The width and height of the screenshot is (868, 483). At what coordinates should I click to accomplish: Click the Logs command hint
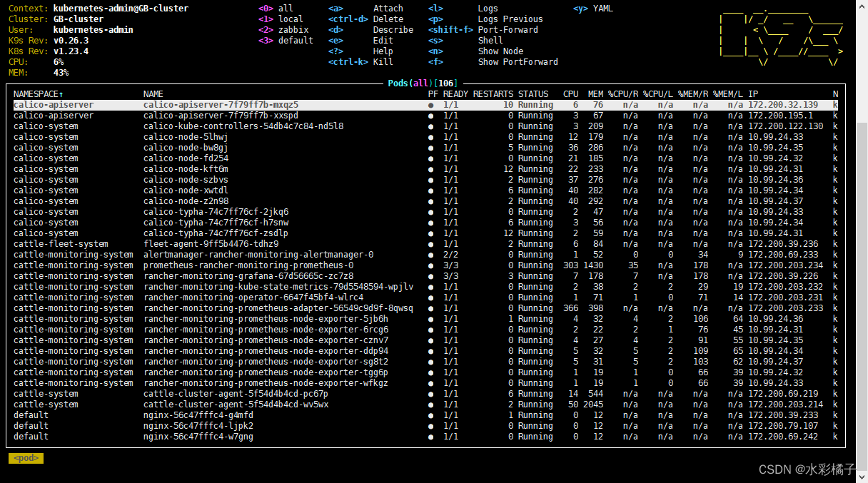tap(463, 9)
